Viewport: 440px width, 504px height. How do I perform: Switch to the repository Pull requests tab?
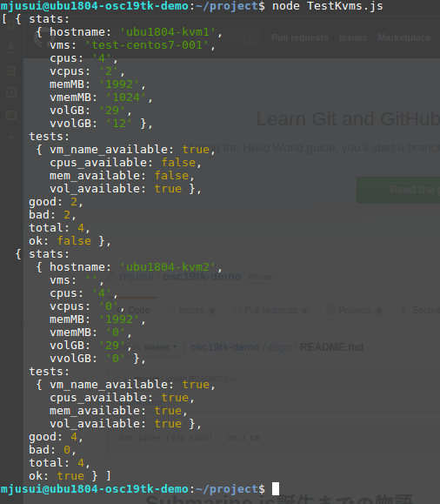pos(270,310)
